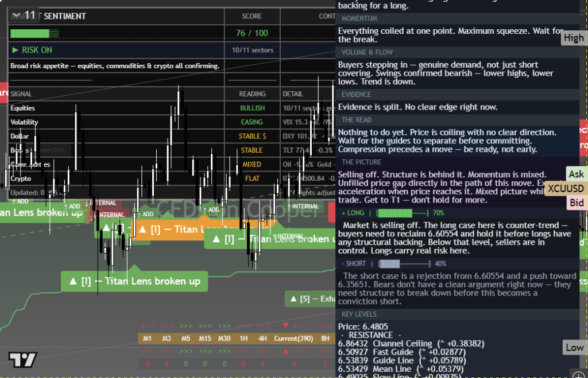Select the M1 timeframe cell

click(147, 338)
